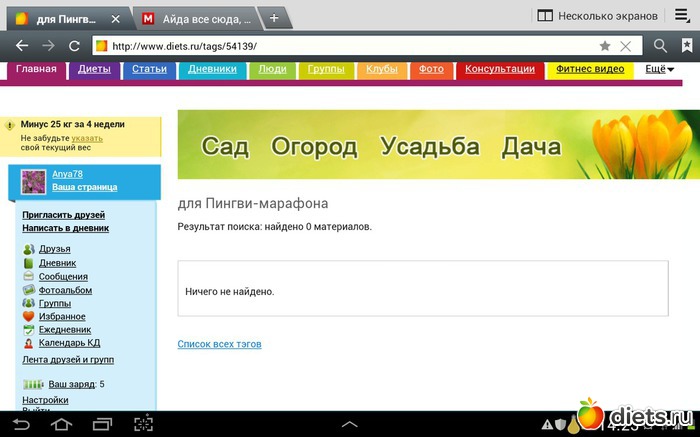
Task: Open the bookmarks list icon
Action: (x=687, y=46)
